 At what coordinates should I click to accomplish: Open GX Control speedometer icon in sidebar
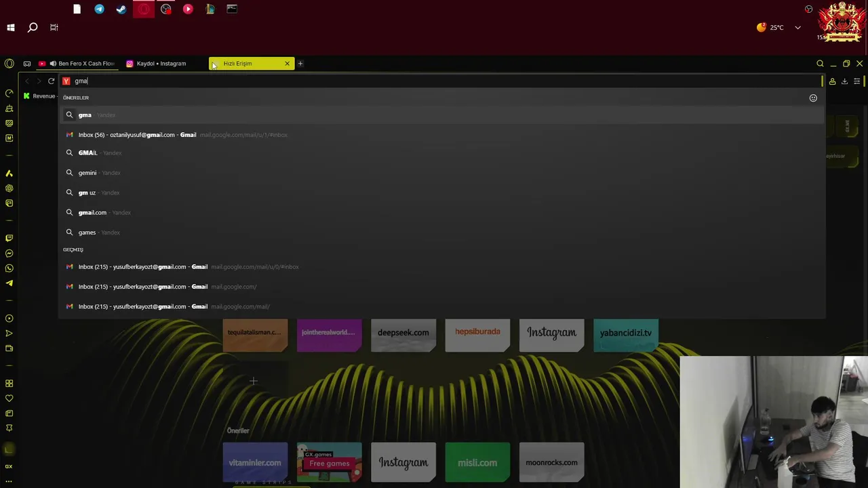(9, 93)
